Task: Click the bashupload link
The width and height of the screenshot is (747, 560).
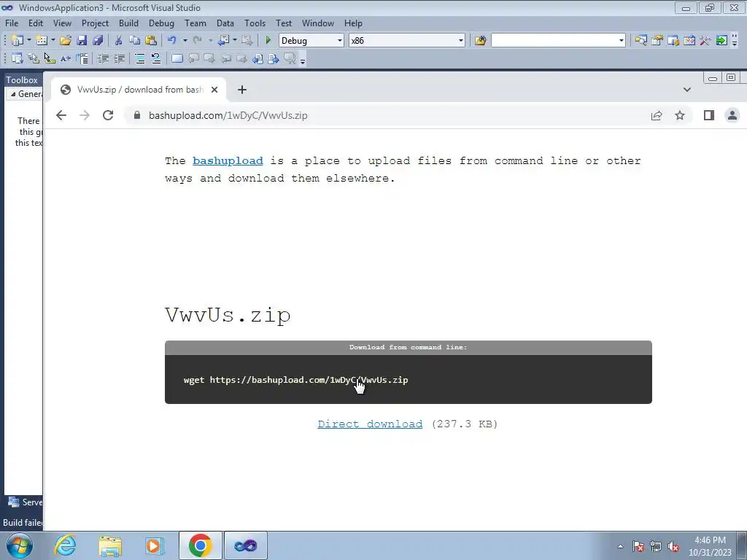Action: coord(228,161)
